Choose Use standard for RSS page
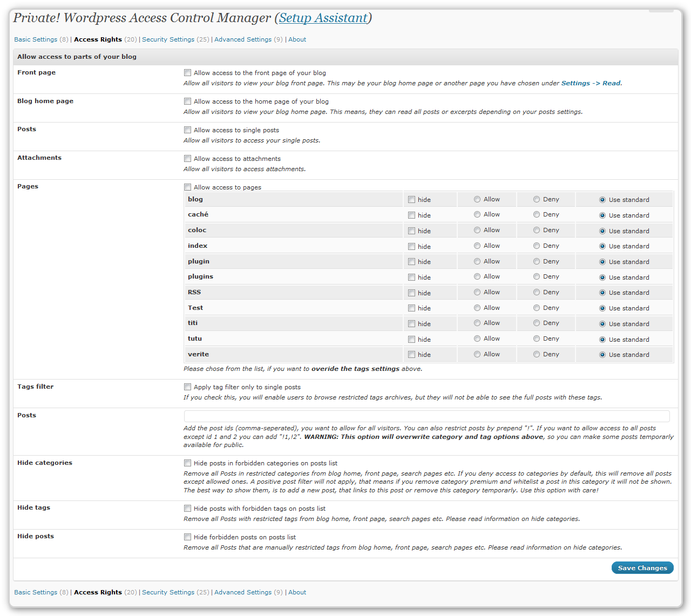Viewport: 691px width, 616px height. 602,293
